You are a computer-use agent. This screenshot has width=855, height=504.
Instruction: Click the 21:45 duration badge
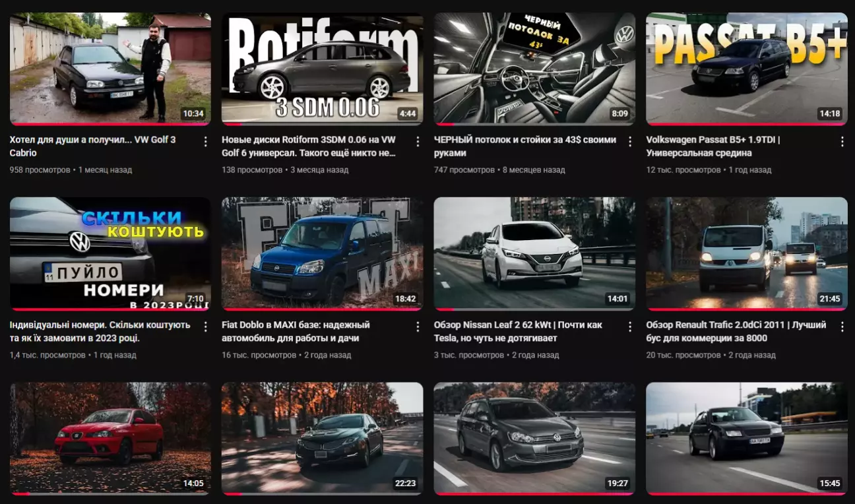[x=830, y=299]
